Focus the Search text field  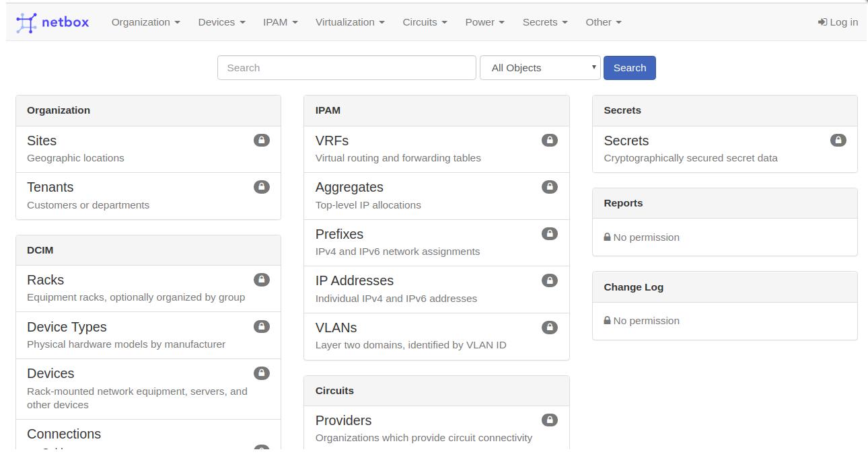(347, 68)
